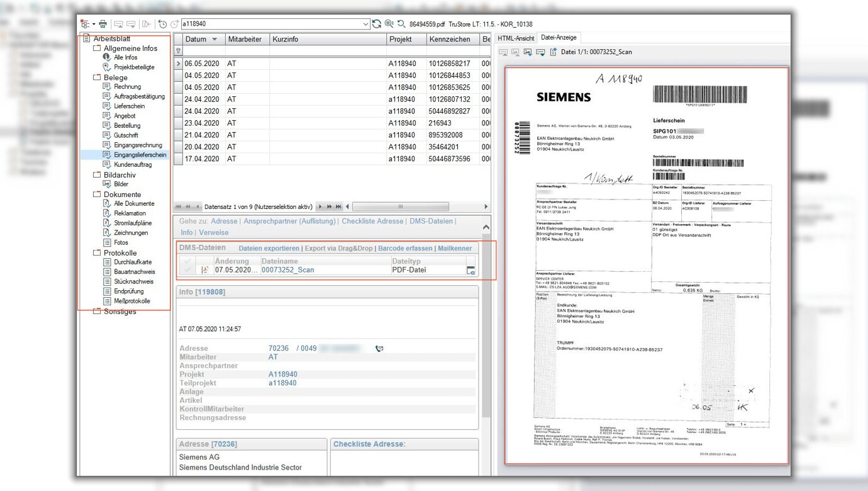Viewport: 868px width, 491px height.
Task: Click the Barcode erfassen link
Action: tap(404, 248)
